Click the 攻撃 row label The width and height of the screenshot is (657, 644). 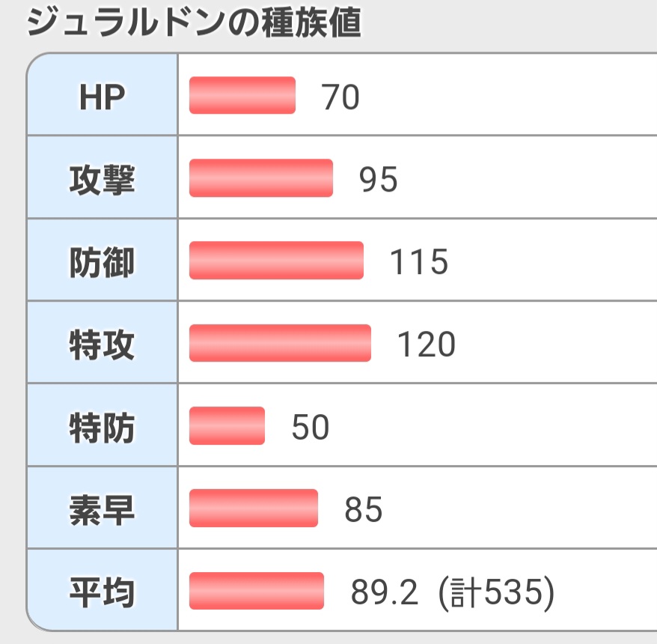102,180
